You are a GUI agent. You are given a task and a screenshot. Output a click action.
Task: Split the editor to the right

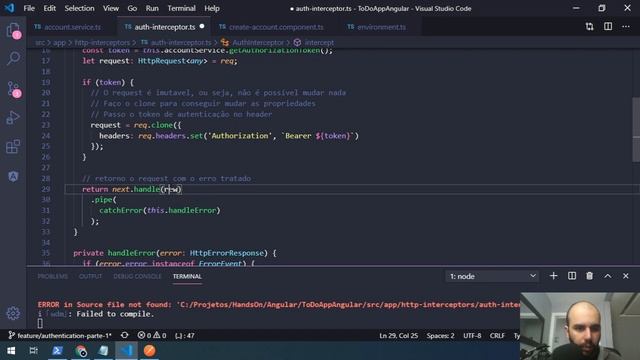pos(608,27)
